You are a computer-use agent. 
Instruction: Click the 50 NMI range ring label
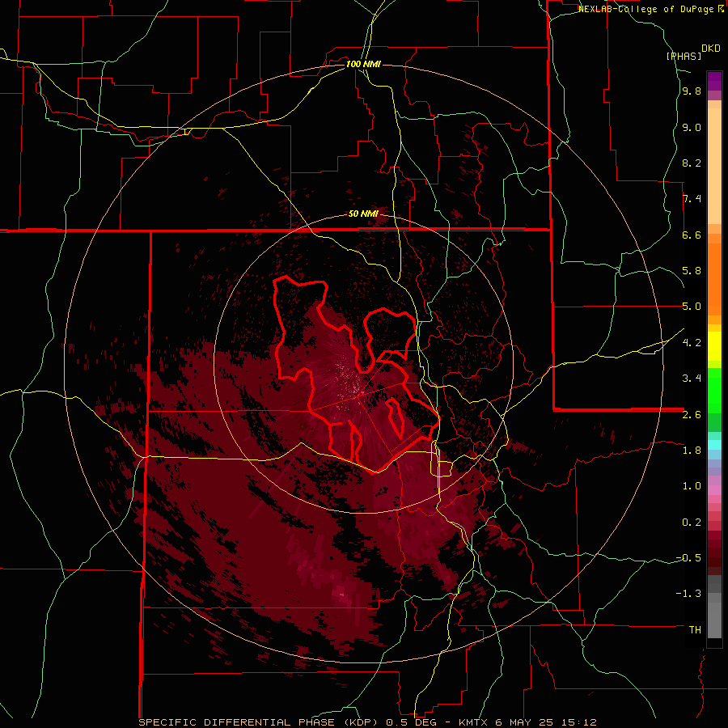(x=363, y=214)
